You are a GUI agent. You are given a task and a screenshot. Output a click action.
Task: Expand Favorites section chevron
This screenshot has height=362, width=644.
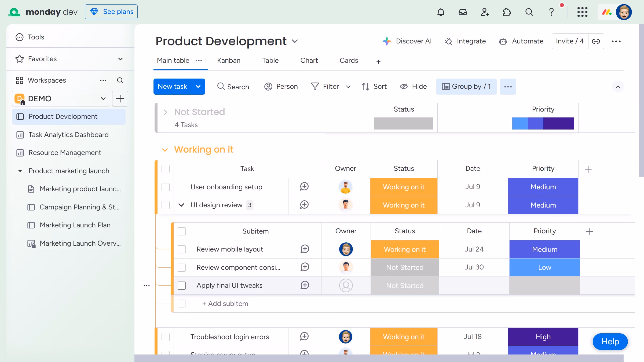(x=120, y=59)
